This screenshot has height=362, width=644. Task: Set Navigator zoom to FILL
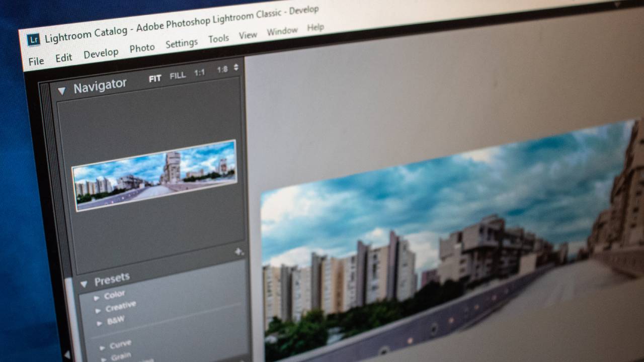[x=178, y=75]
